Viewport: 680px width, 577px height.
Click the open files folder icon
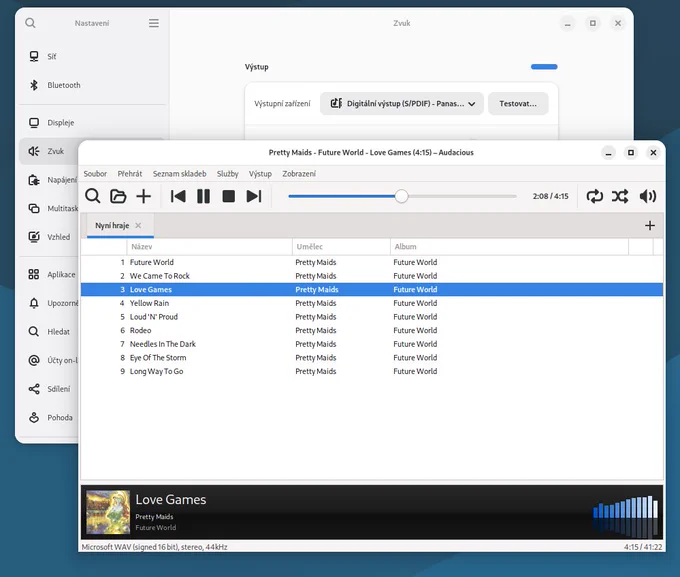point(118,196)
